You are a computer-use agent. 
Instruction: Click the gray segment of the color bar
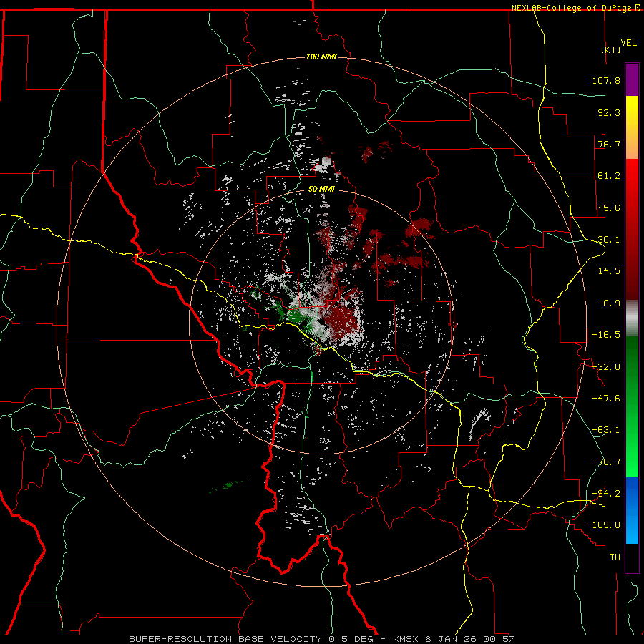click(x=632, y=318)
